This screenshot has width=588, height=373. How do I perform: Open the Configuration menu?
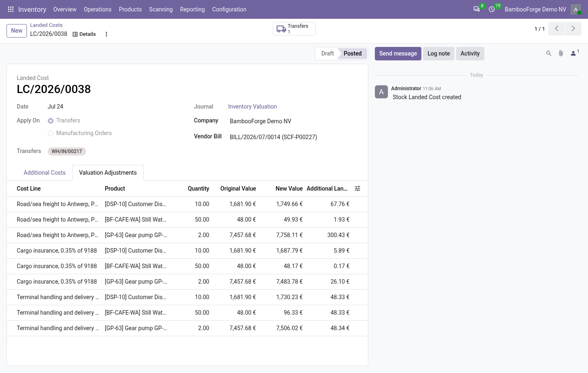pyautogui.click(x=229, y=9)
